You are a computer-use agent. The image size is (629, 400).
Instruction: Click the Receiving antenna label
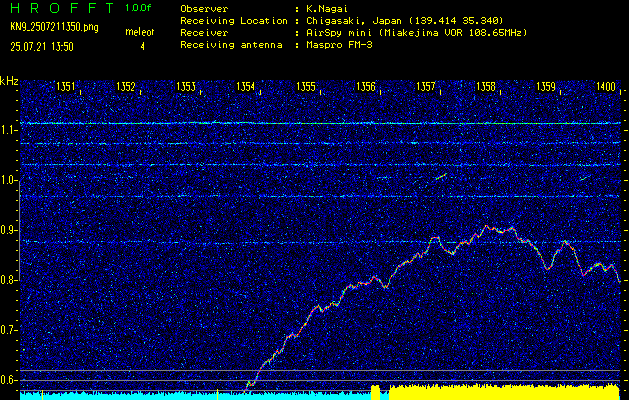pos(231,45)
